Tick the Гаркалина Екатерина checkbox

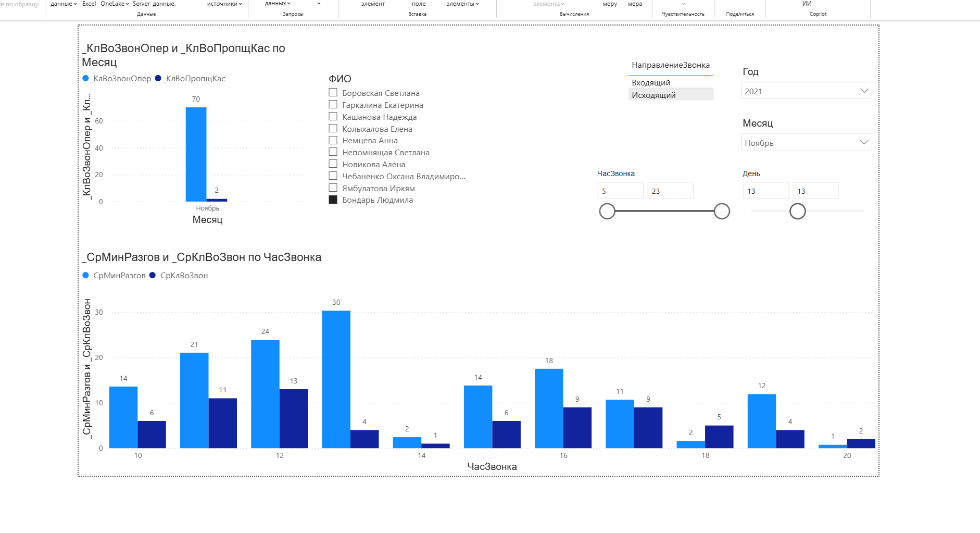pyautogui.click(x=333, y=105)
